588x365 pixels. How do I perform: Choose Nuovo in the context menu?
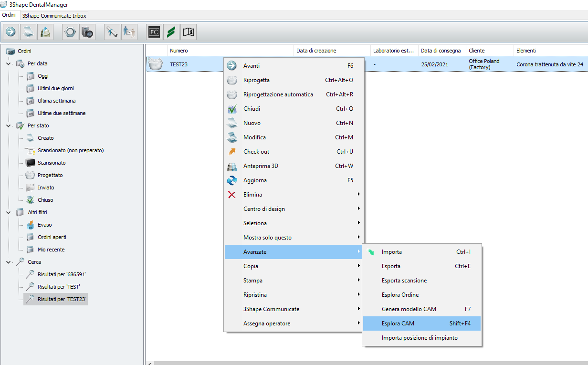pos(294,123)
